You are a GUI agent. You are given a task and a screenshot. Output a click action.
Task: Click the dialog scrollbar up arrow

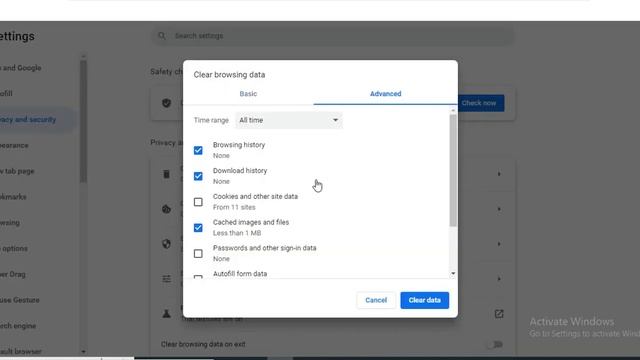453,111
